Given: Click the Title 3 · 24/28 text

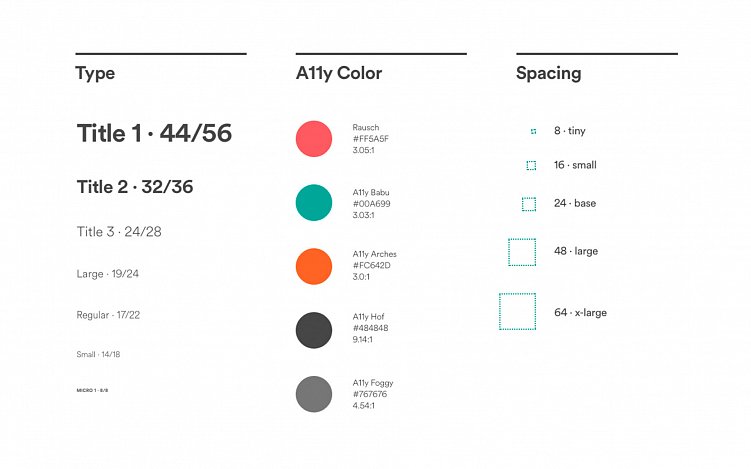Looking at the screenshot, I should pos(119,232).
